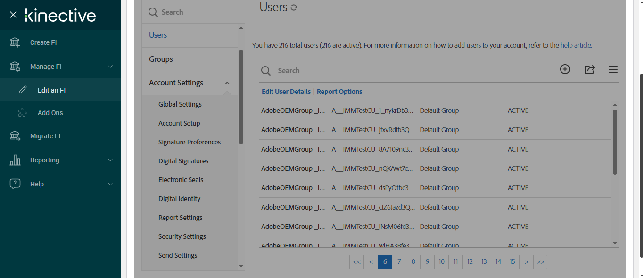Click the Migrate FI icon
The image size is (644, 278).
(15, 136)
